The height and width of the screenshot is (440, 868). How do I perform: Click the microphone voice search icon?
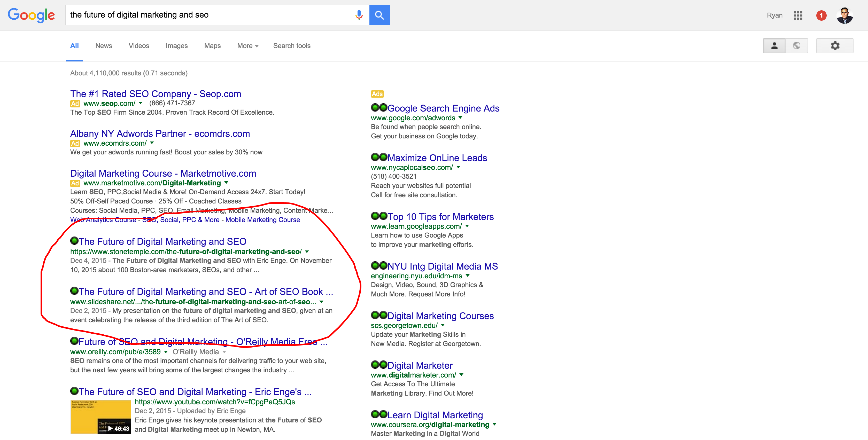coord(359,15)
